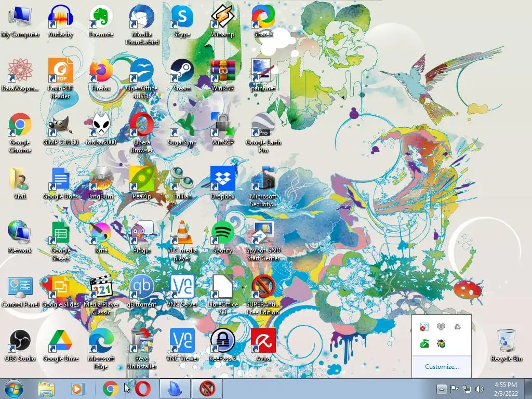Select the Google Earth Pro icon
The height and width of the screenshot is (399, 532).
(x=263, y=132)
